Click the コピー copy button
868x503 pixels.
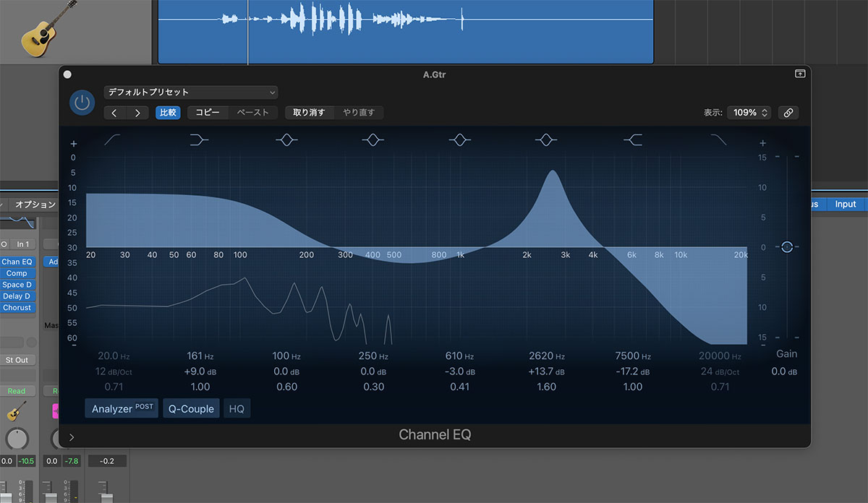tap(208, 113)
